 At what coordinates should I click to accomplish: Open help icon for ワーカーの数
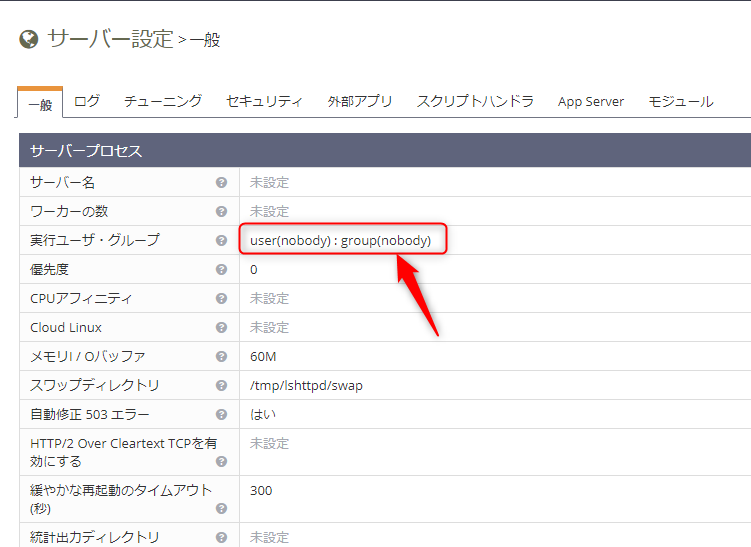click(x=221, y=211)
